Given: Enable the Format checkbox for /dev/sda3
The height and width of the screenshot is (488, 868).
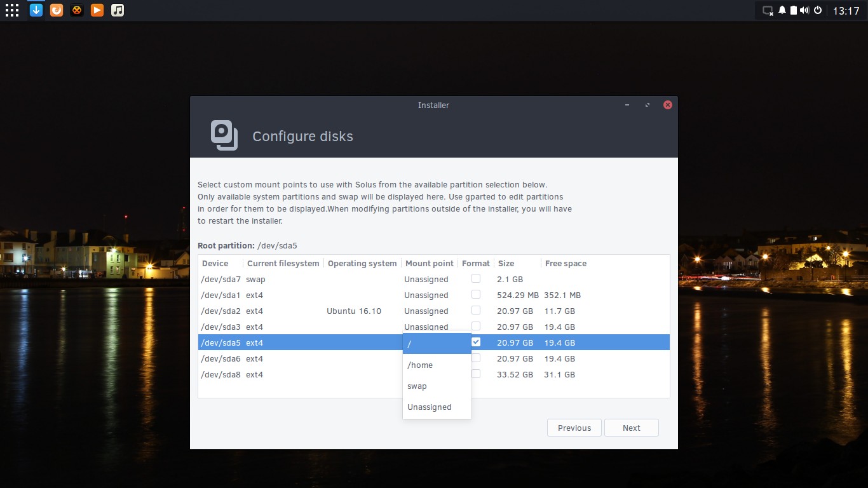Looking at the screenshot, I should pos(475,326).
